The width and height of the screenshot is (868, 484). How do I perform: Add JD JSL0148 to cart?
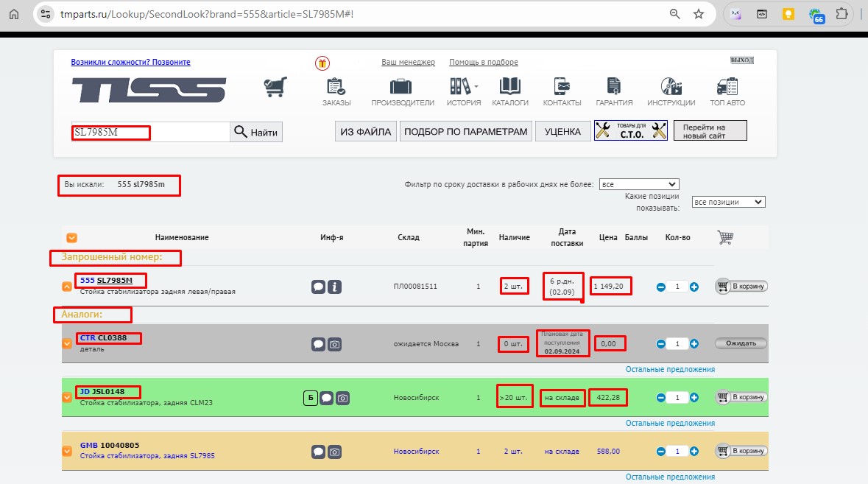[x=741, y=397]
